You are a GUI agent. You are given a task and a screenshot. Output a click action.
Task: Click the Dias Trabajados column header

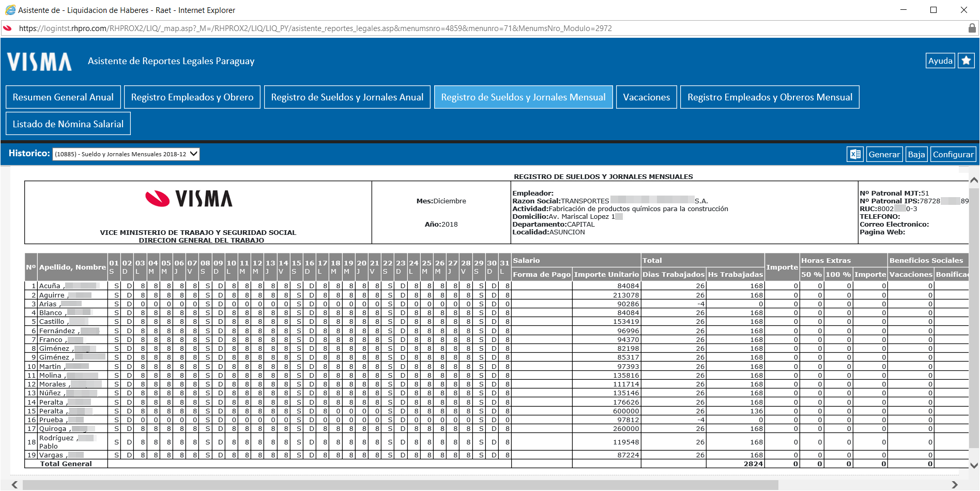click(673, 274)
